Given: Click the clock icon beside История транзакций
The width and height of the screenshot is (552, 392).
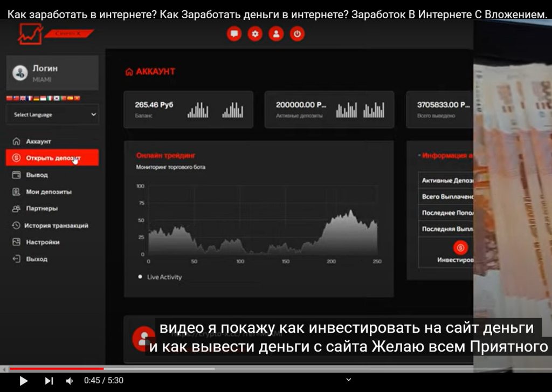Looking at the screenshot, I should (16, 225).
